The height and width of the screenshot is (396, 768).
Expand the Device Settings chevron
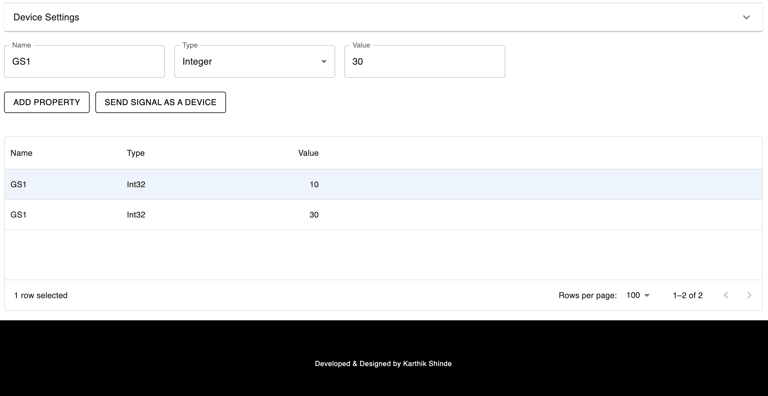(x=746, y=17)
